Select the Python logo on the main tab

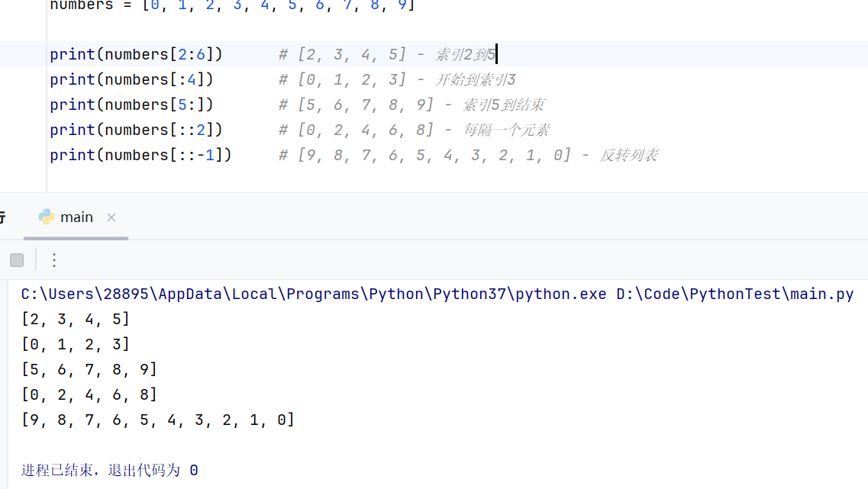click(x=47, y=216)
